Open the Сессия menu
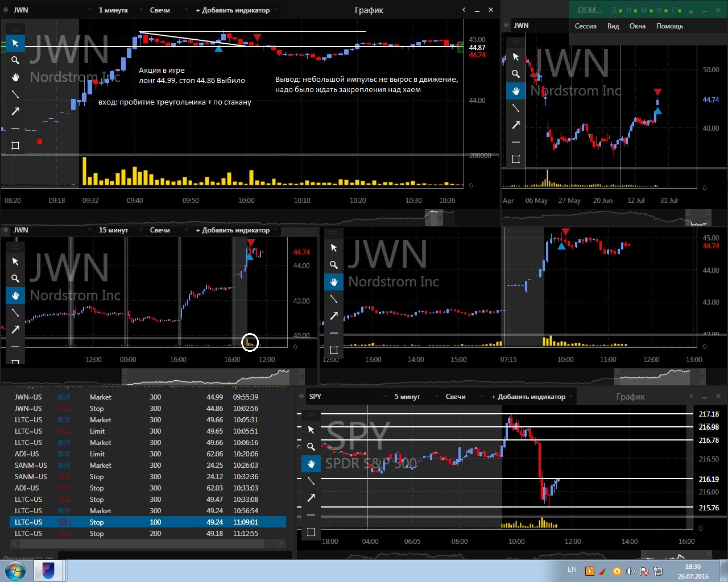Screen dimensions: 728x582 585,26
